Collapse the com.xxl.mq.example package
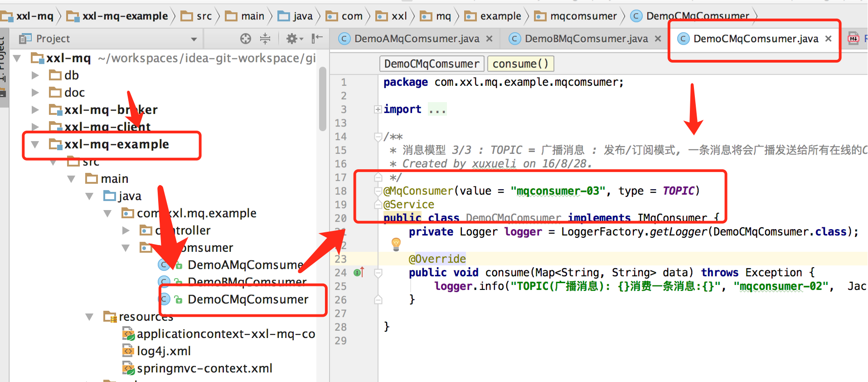868x382 pixels. (107, 213)
